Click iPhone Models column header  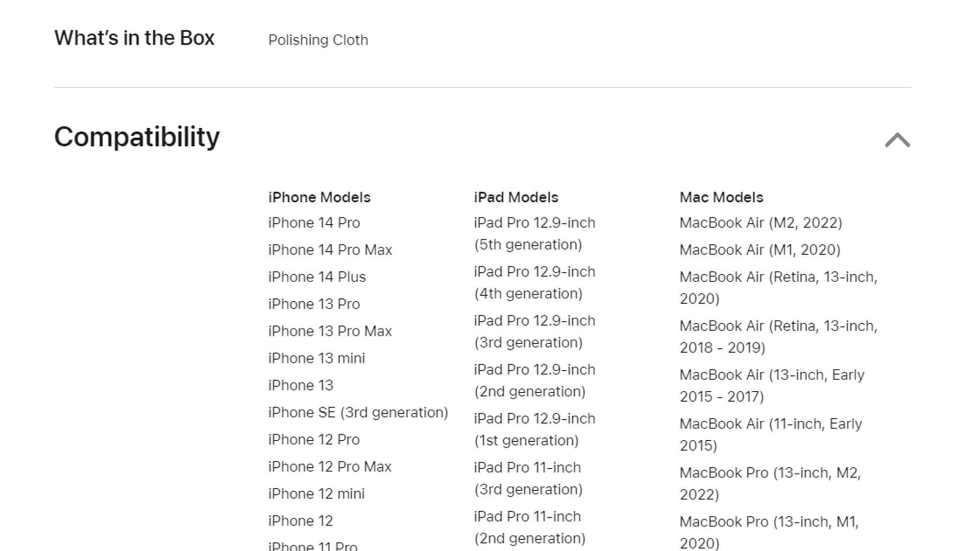[319, 197]
